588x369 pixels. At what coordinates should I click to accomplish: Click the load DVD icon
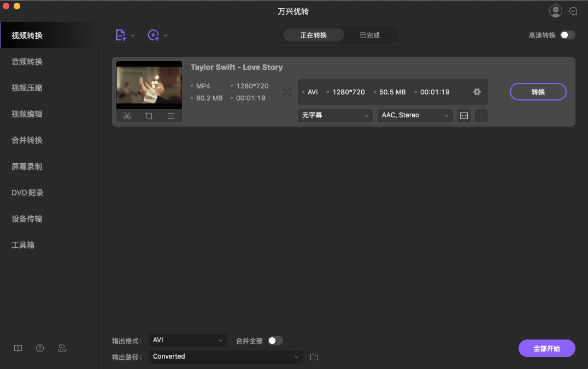pyautogui.click(x=155, y=35)
